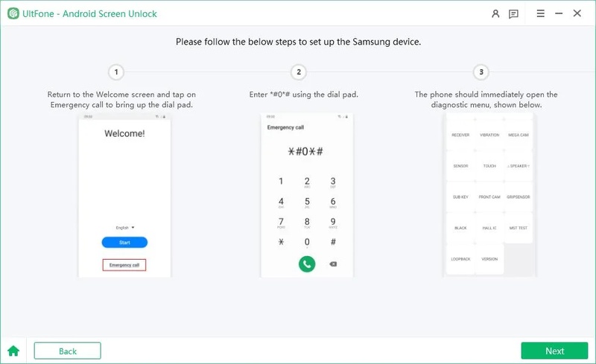Click the star key on dial pad
596x364 pixels.
(281, 242)
